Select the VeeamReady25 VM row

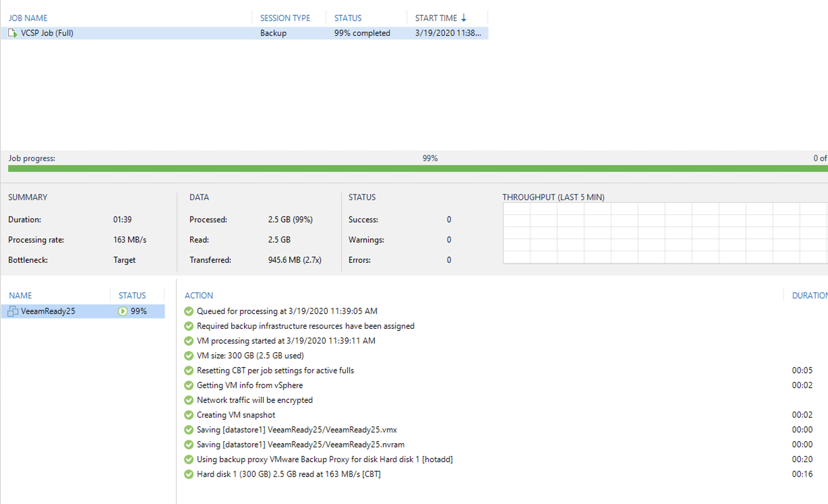click(x=83, y=311)
